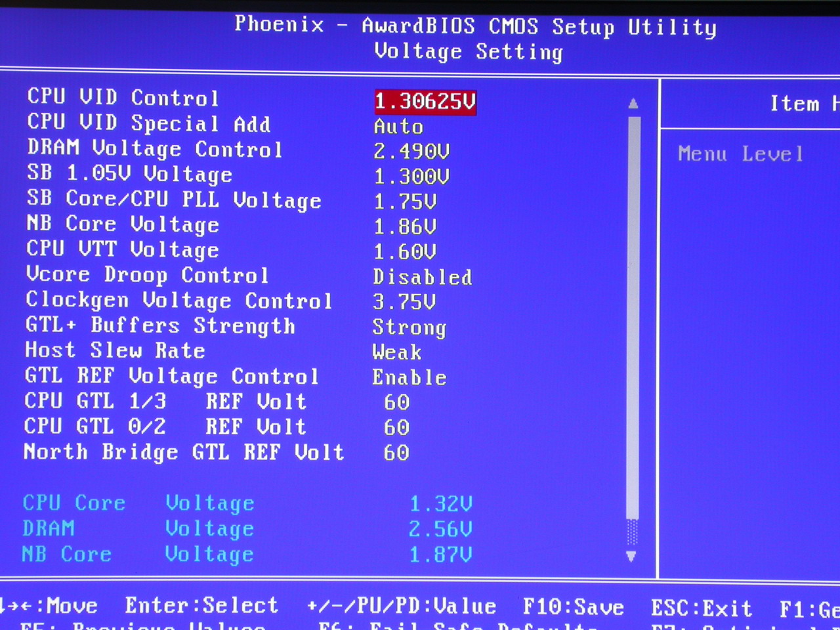Click the F10:Save key hint
Image resolution: width=840 pixels, height=630 pixels.
[x=573, y=607]
